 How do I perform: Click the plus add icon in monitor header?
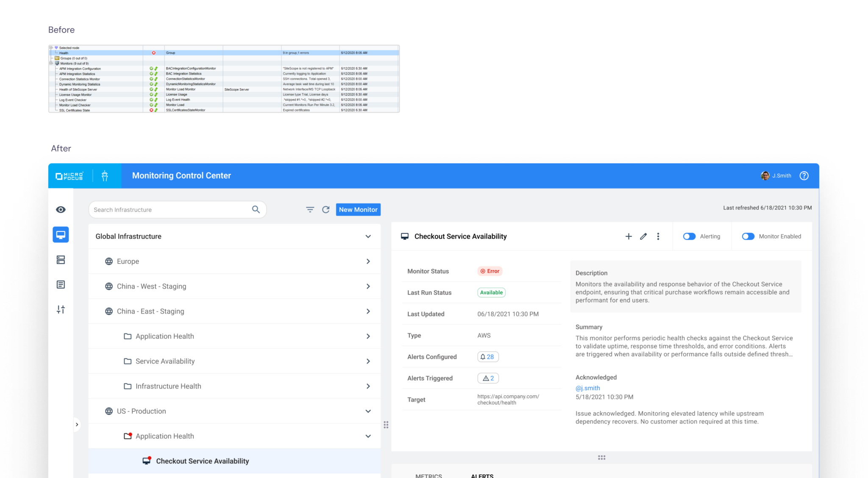(629, 236)
